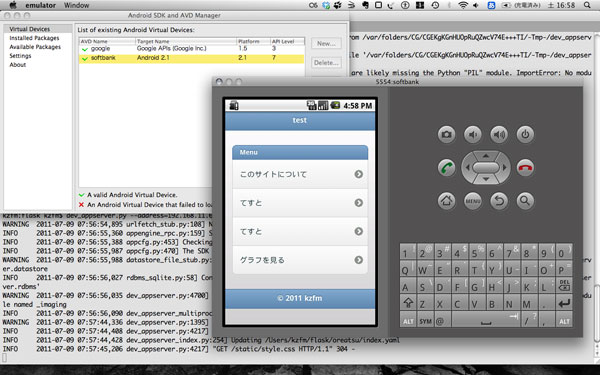Select Installed Packages in AVD Manager sidebar

[34, 38]
